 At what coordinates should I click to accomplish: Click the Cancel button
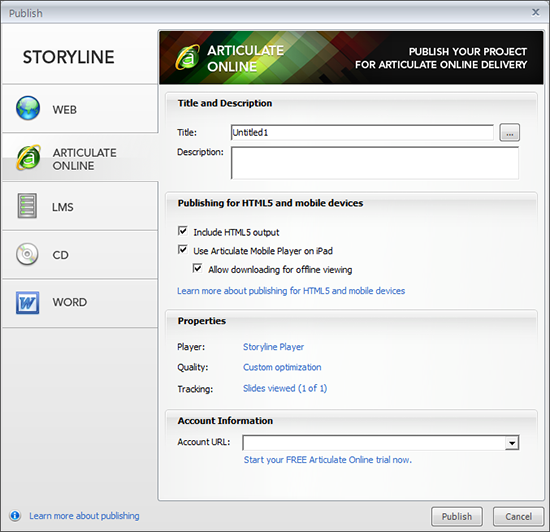pos(518,517)
